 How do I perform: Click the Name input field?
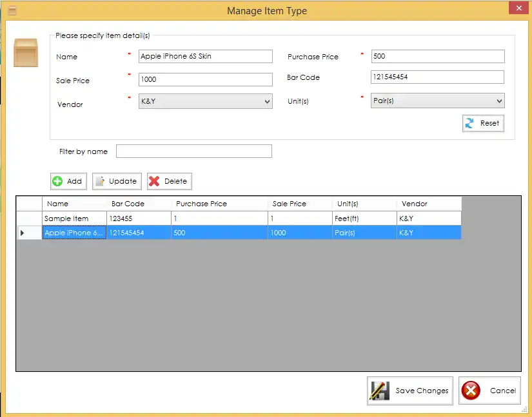205,56
